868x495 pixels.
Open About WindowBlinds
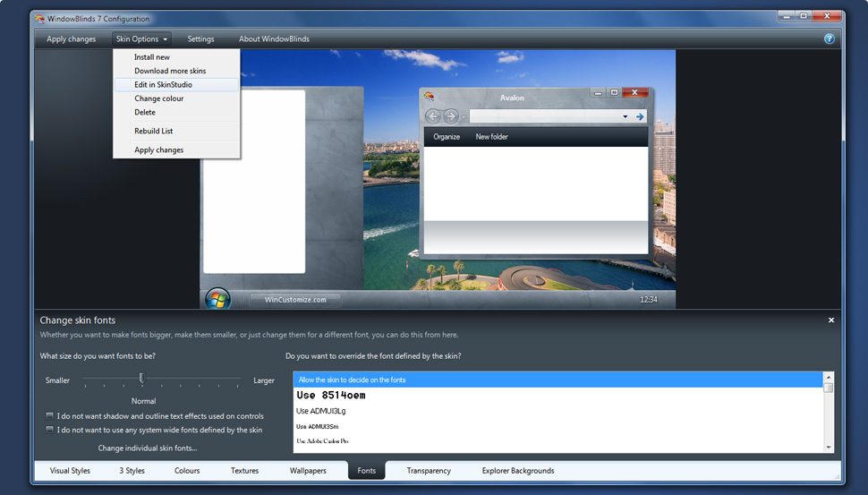pyautogui.click(x=274, y=38)
